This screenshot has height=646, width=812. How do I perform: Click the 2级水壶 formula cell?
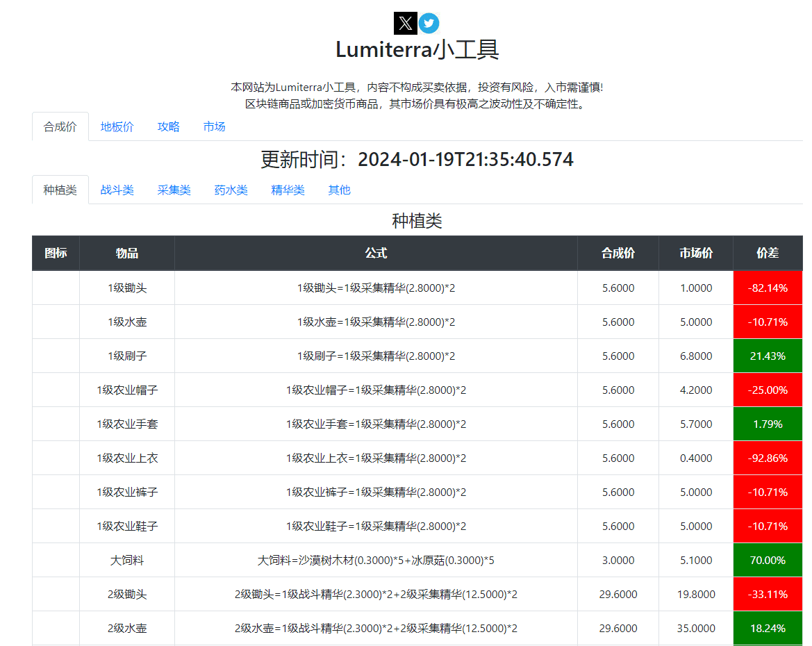(x=376, y=628)
